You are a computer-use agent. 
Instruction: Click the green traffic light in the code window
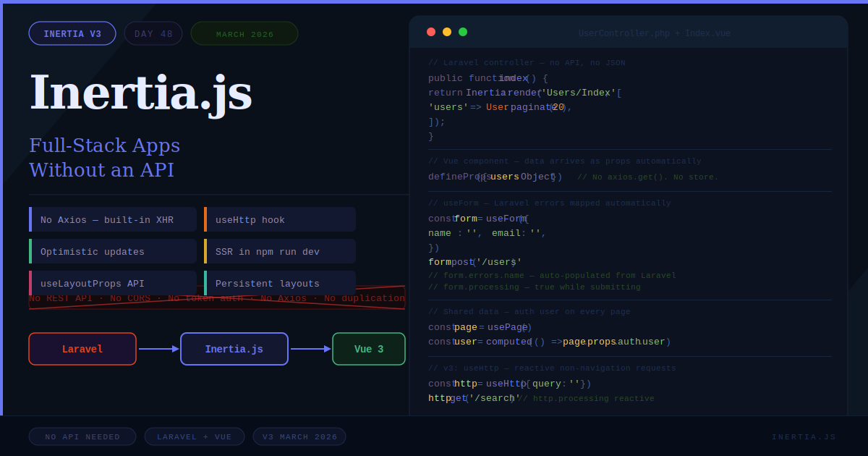(463, 31)
